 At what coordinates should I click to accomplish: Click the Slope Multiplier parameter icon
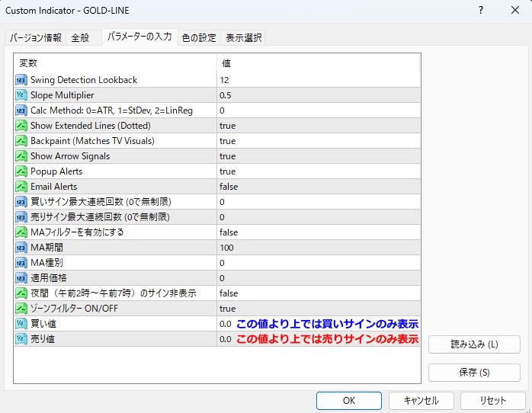coord(21,95)
